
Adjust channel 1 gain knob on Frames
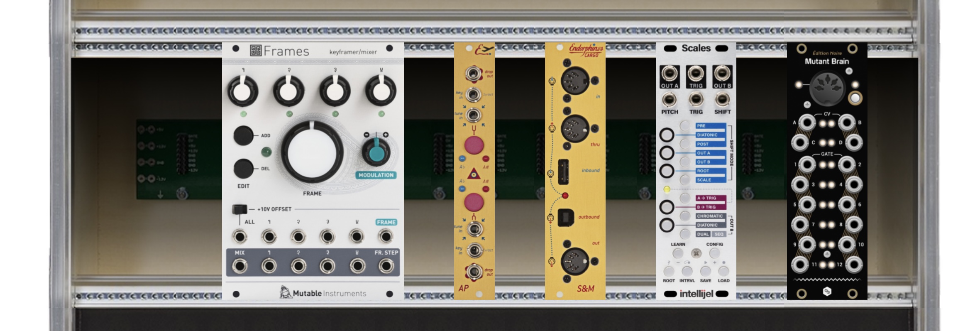click(243, 91)
